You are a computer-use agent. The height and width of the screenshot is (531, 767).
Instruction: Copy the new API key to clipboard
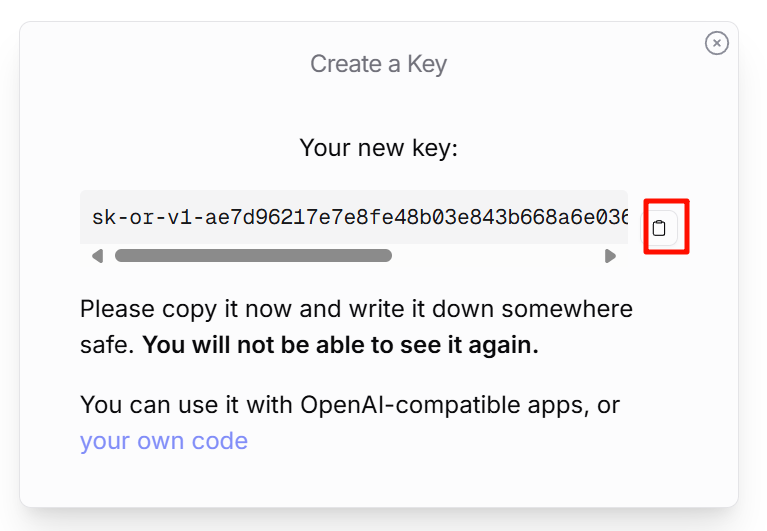659,228
